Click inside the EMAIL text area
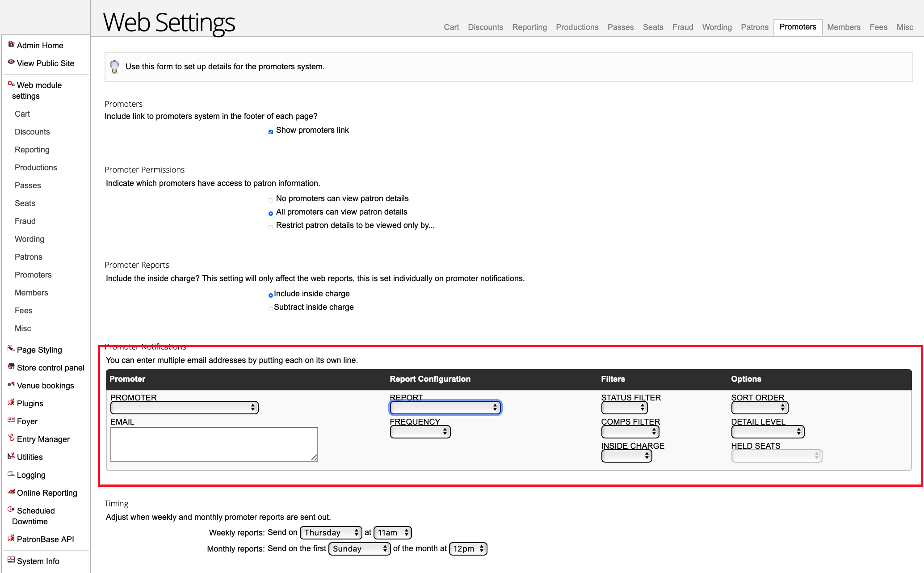This screenshot has height=573, width=924. (214, 444)
